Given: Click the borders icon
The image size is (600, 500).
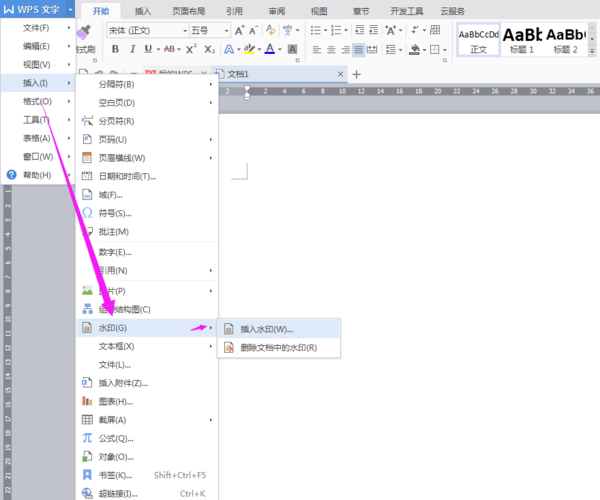Looking at the screenshot, I should click(435, 50).
